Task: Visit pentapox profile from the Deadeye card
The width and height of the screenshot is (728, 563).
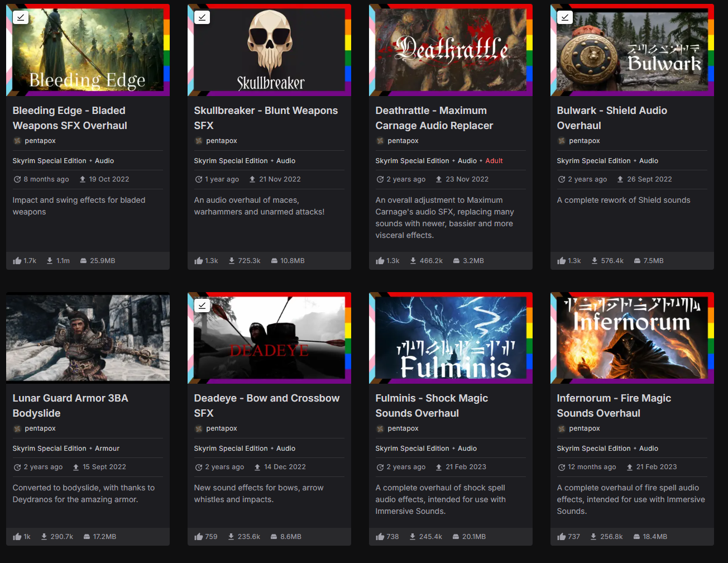Action: (222, 428)
